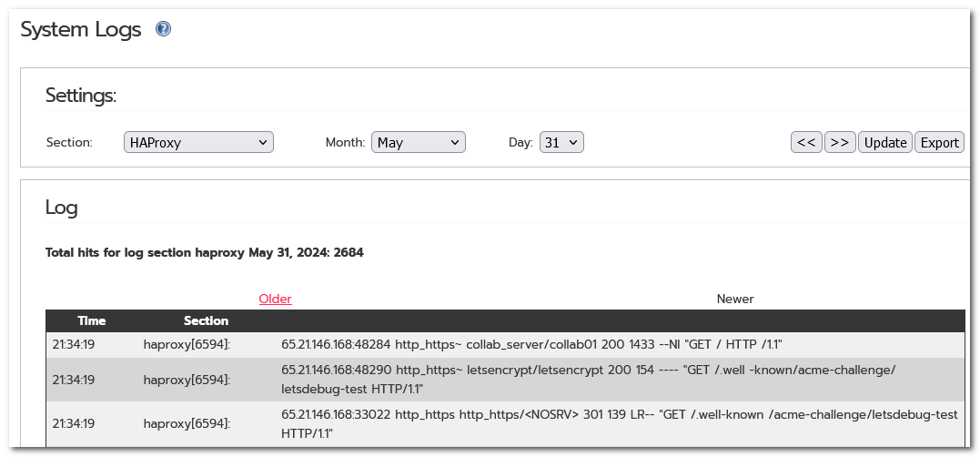Select the Time column header
The height and width of the screenshot is (457, 980).
coord(91,320)
